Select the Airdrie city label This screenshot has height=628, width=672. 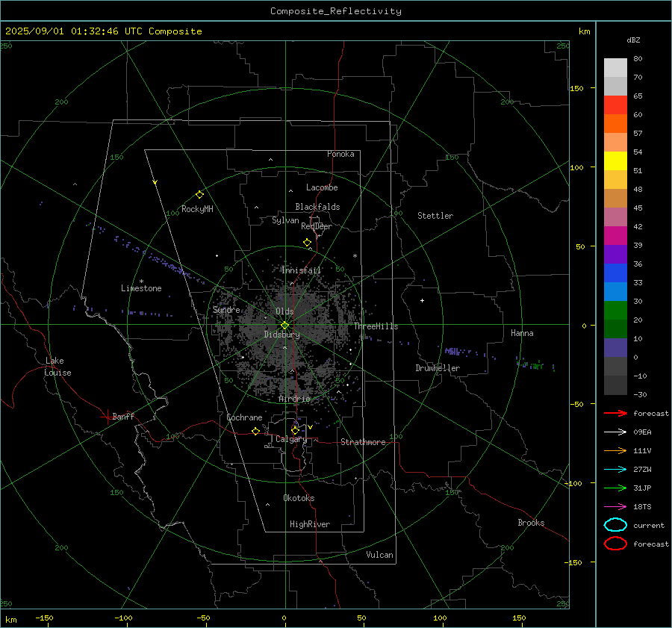pyautogui.click(x=294, y=399)
